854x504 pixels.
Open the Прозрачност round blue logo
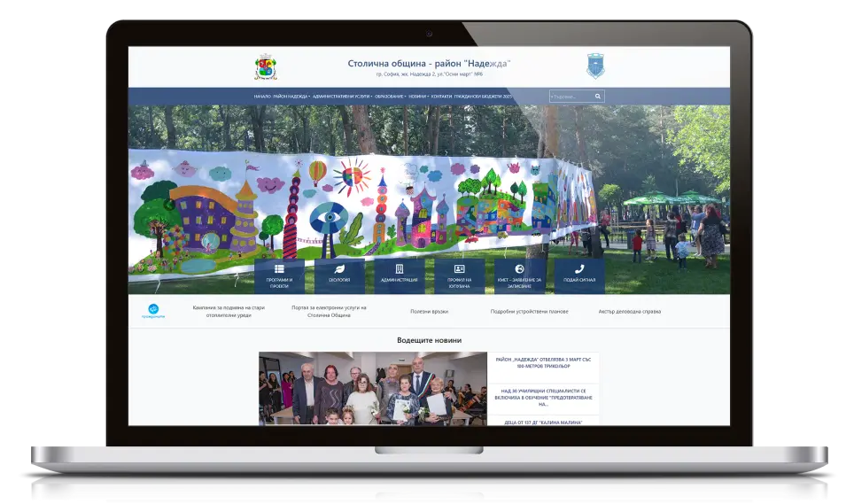[154, 311]
